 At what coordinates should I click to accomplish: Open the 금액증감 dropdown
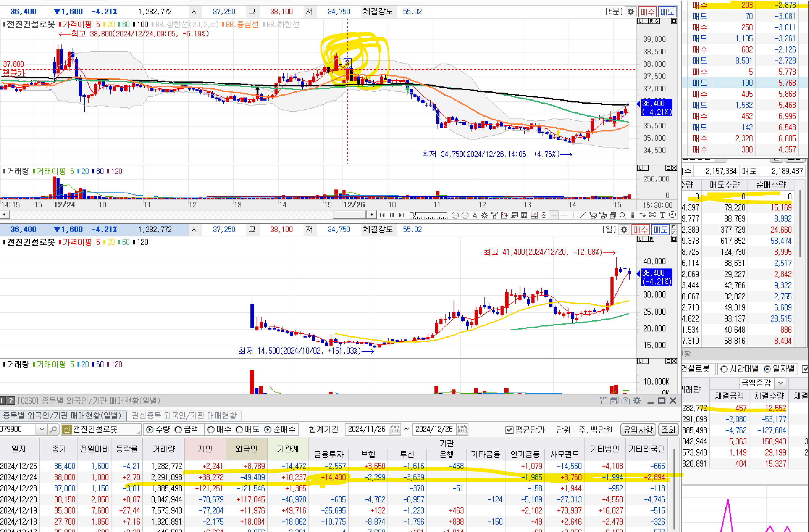(x=781, y=383)
